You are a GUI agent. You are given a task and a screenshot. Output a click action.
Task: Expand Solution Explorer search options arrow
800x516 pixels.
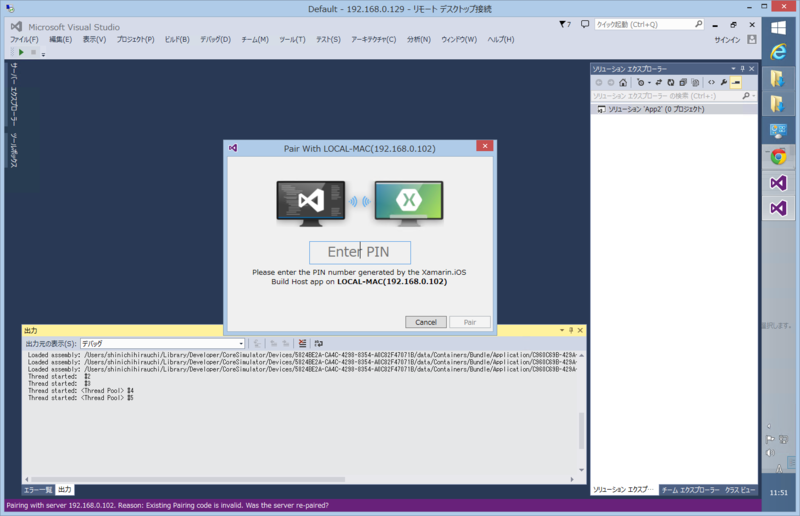point(754,96)
